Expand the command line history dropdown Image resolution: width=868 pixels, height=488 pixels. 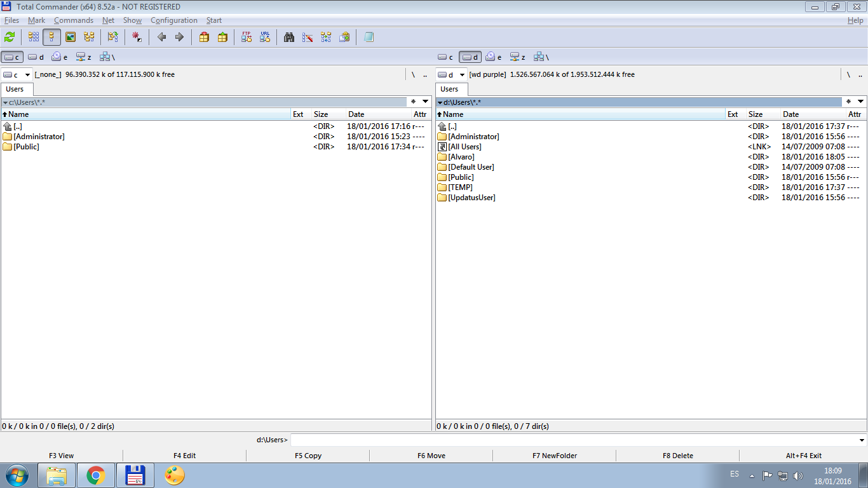(862, 440)
